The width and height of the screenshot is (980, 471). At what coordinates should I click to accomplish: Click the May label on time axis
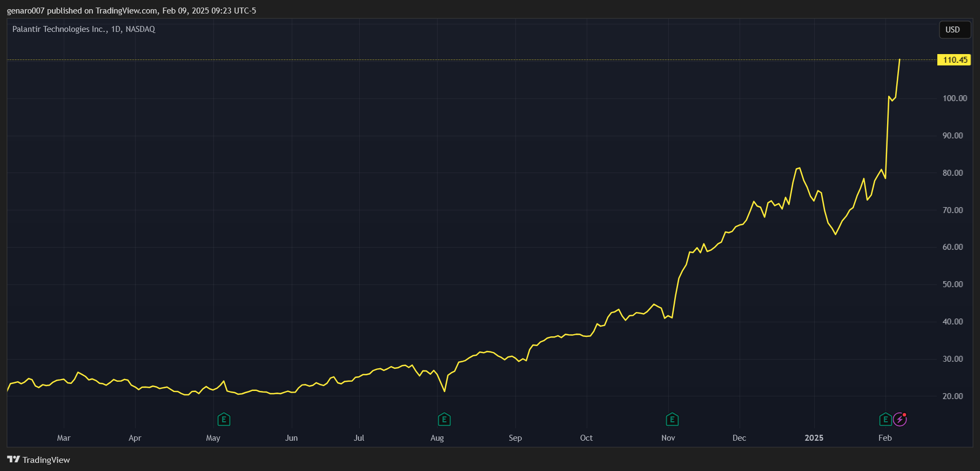(213, 438)
